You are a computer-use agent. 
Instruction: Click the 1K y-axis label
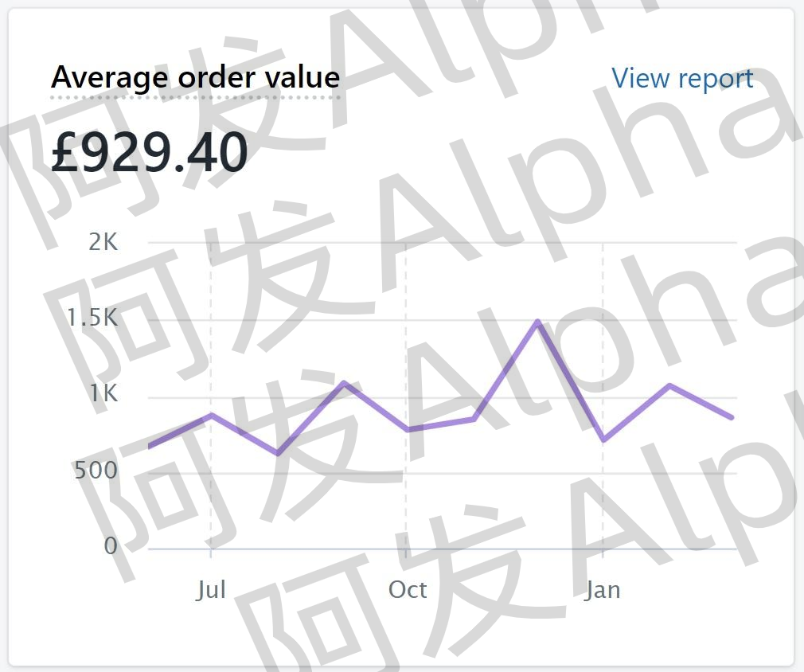coord(104,393)
